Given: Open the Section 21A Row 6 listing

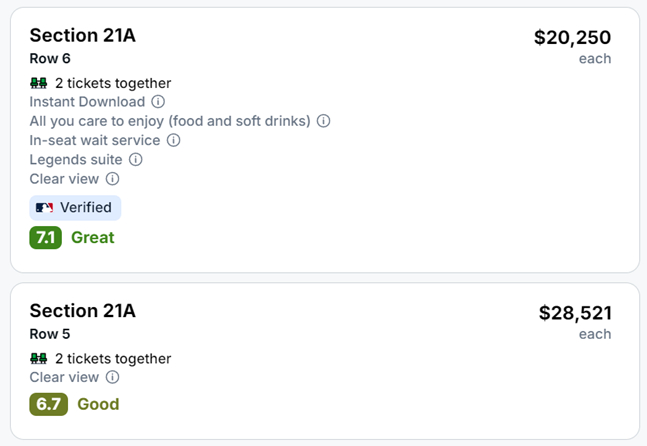Looking at the screenshot, I should pyautogui.click(x=325, y=140).
